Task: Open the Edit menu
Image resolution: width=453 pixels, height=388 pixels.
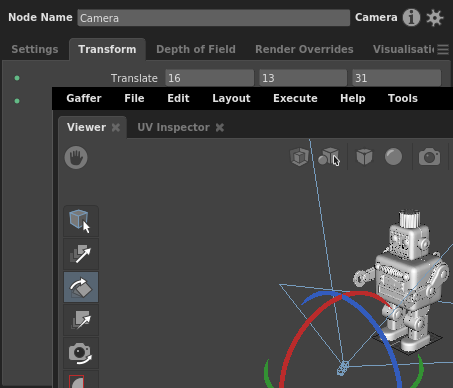Action: click(178, 98)
